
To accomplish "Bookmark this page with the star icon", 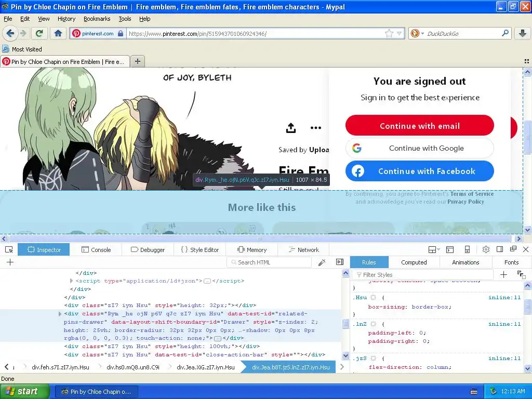I will 389,33.
